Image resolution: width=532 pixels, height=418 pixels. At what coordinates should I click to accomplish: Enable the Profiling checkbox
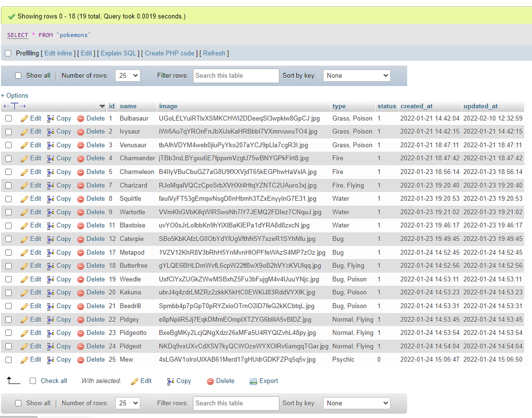click(x=8, y=53)
